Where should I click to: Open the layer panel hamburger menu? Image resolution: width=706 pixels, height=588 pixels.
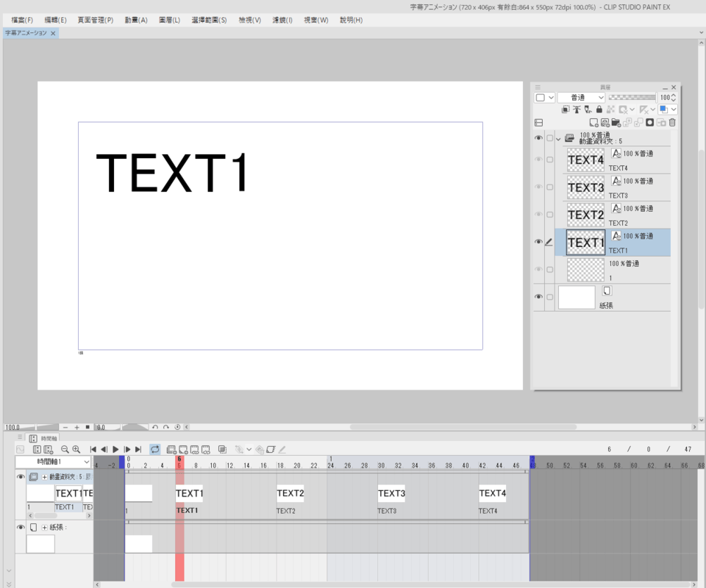pyautogui.click(x=538, y=87)
